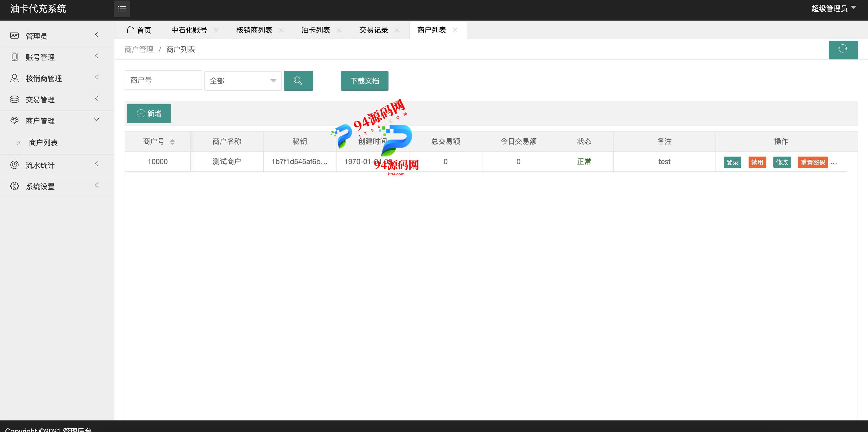
Task: Click the 核销商管理 person icon
Action: point(14,78)
